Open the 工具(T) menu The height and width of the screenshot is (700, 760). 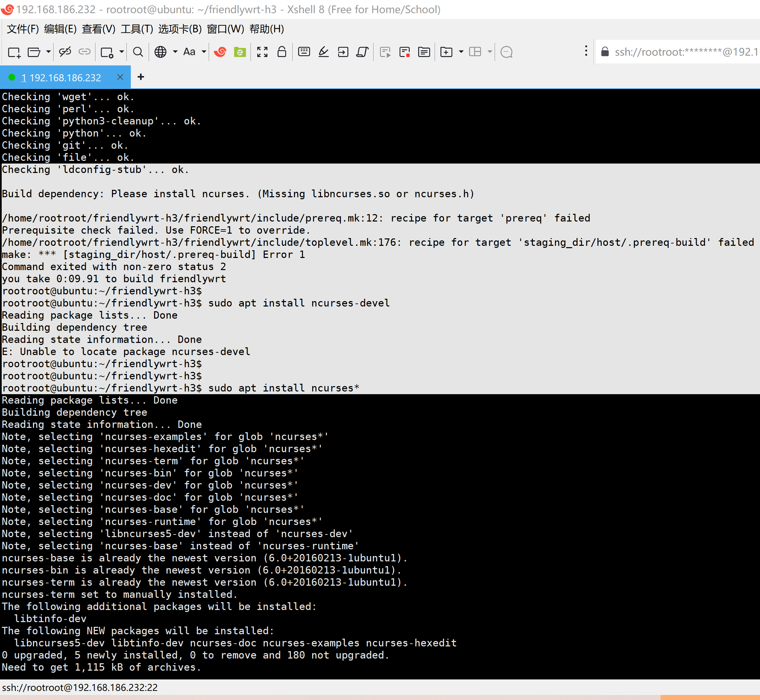click(137, 29)
